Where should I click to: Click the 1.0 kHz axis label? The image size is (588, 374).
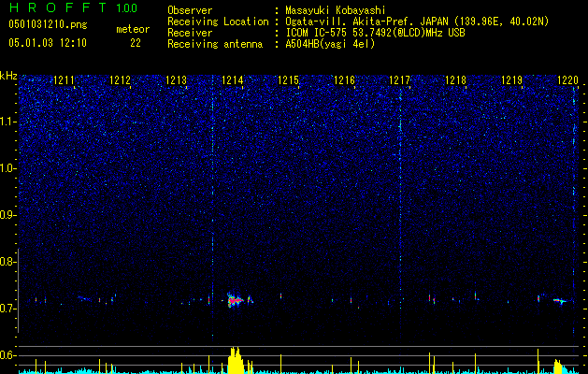[x=7, y=168]
